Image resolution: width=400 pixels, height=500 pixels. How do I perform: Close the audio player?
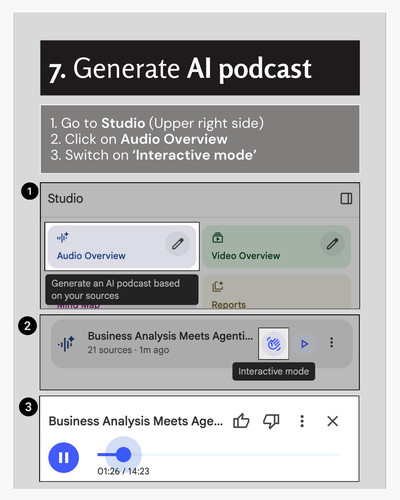333,421
